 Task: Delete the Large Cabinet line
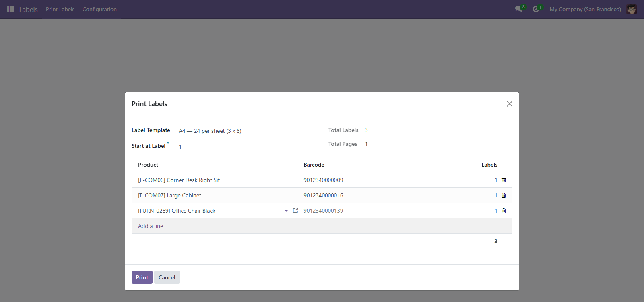coord(504,195)
